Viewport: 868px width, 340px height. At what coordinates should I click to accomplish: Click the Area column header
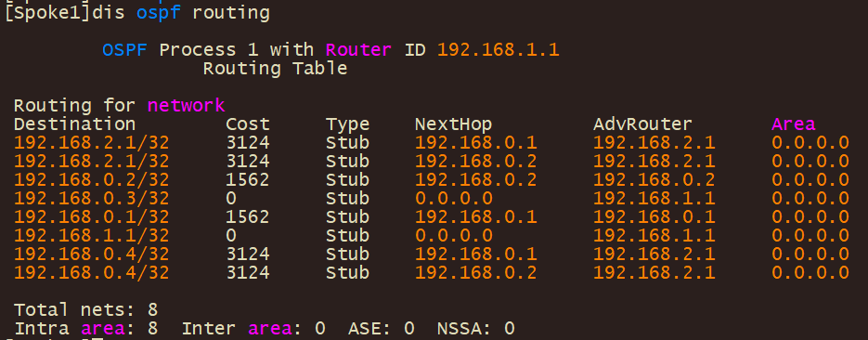(x=793, y=124)
